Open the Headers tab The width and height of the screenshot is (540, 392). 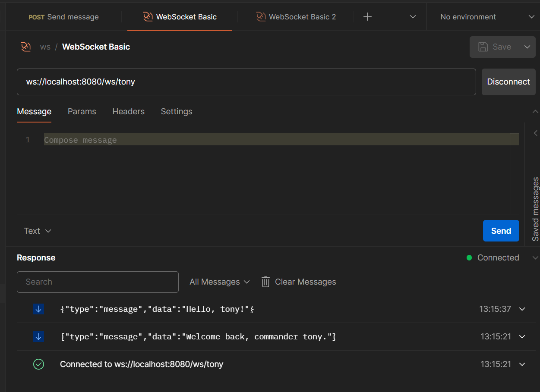(x=128, y=111)
